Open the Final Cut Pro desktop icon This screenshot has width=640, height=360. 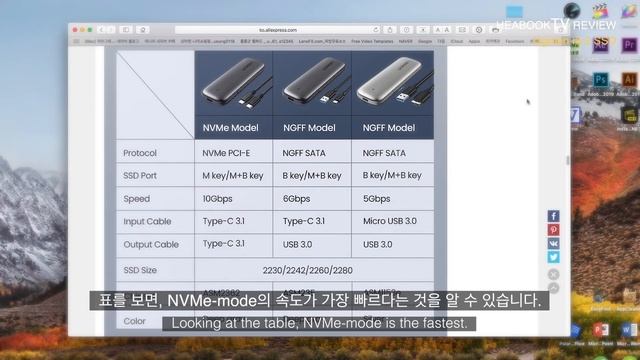pos(600,11)
